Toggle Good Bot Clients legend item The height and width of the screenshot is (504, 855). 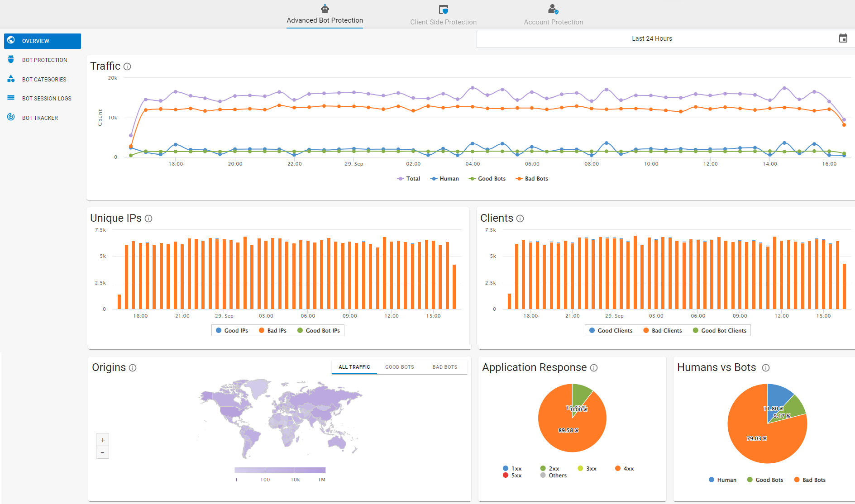coord(719,331)
